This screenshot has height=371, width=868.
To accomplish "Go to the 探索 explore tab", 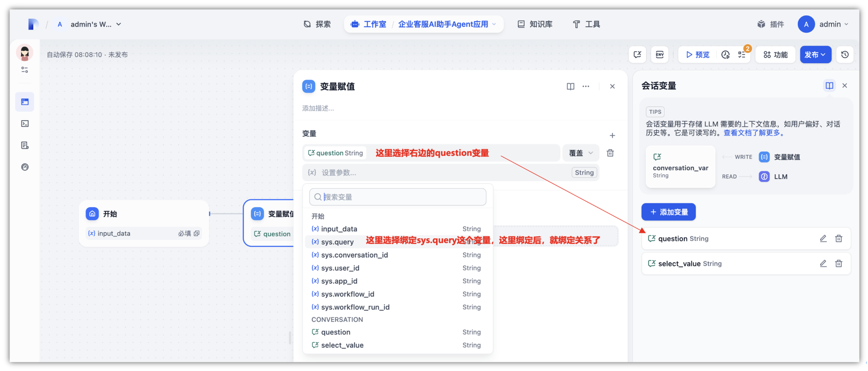I will 317,24.
